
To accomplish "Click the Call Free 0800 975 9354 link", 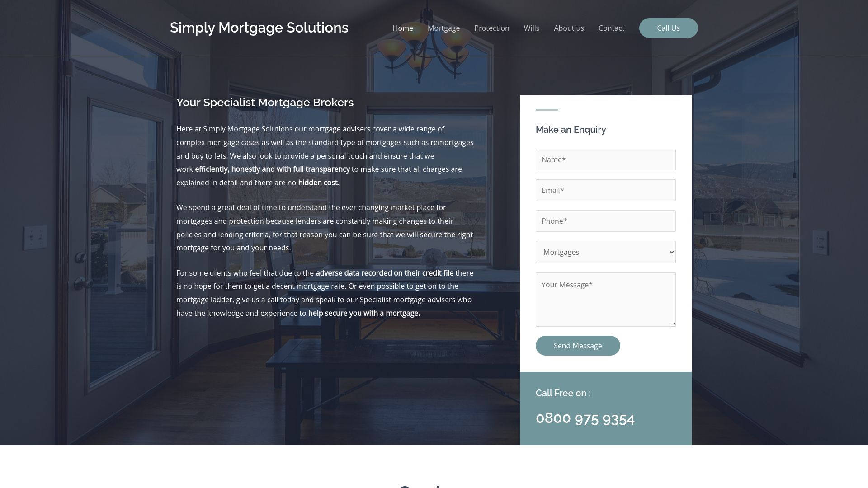I will [585, 418].
